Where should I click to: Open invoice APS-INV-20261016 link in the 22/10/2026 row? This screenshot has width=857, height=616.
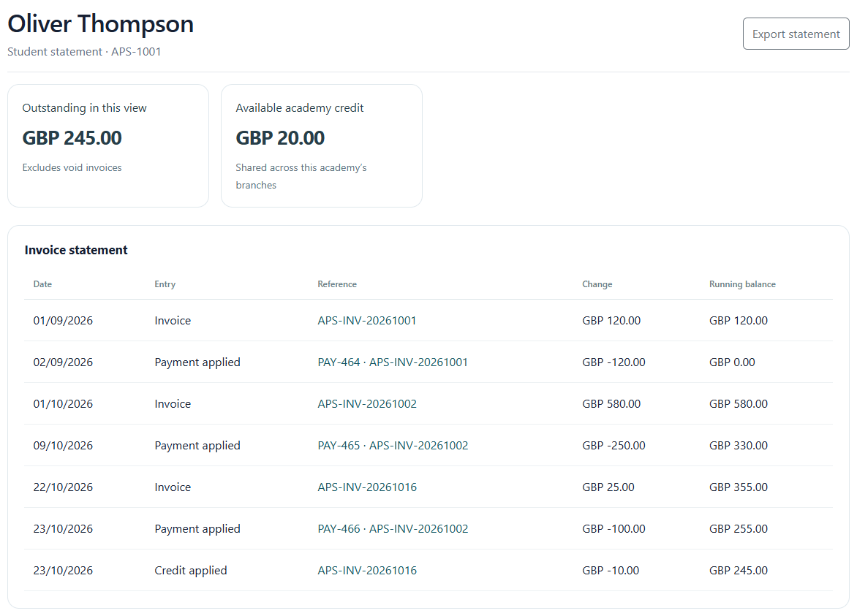[367, 487]
